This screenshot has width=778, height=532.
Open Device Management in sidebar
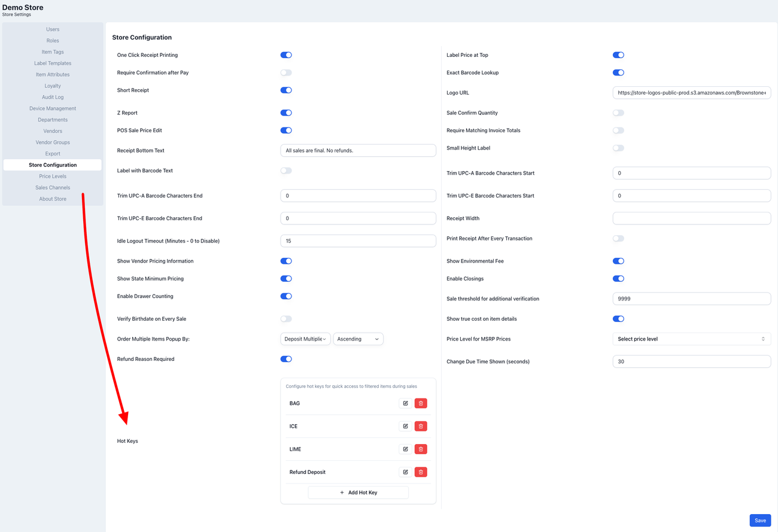tap(53, 108)
